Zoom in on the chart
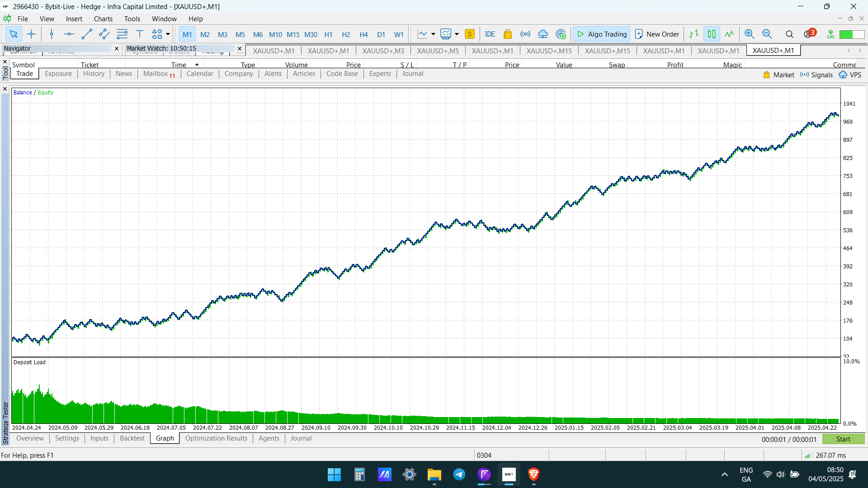 749,34
